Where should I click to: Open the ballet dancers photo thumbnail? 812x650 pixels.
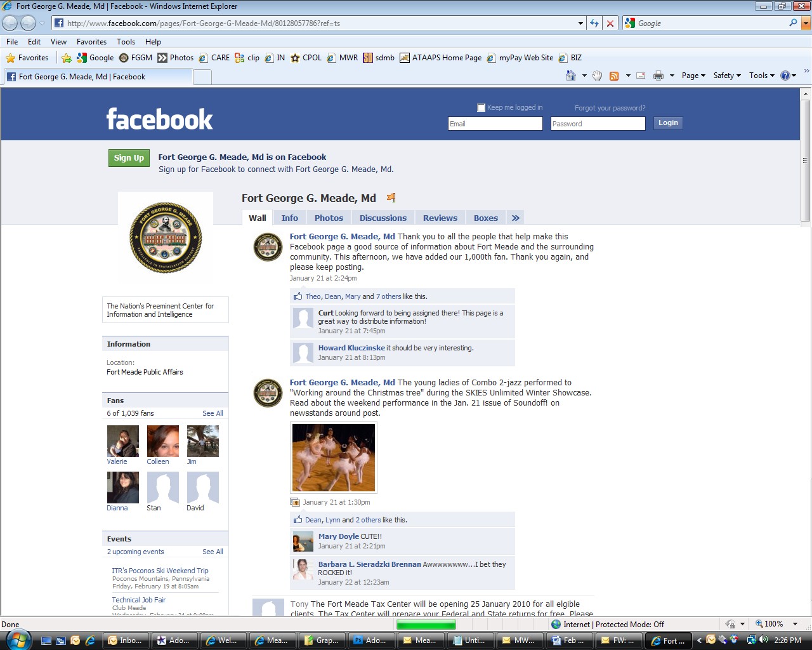(334, 458)
